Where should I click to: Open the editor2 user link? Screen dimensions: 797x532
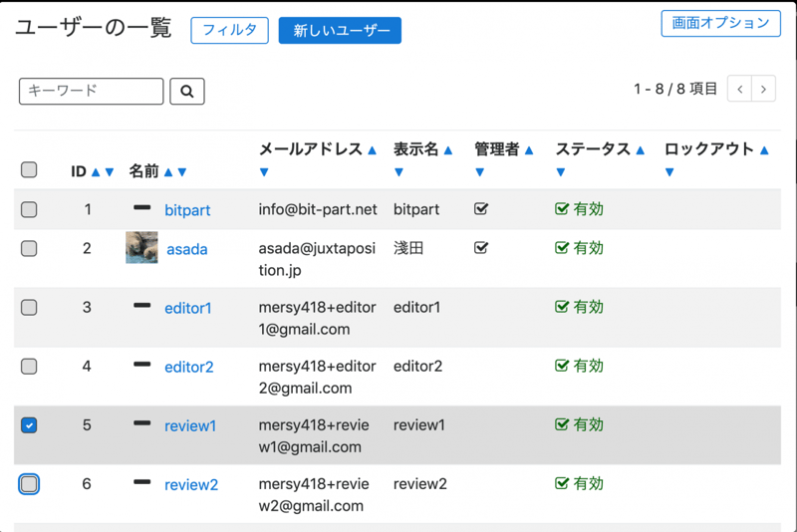click(188, 367)
